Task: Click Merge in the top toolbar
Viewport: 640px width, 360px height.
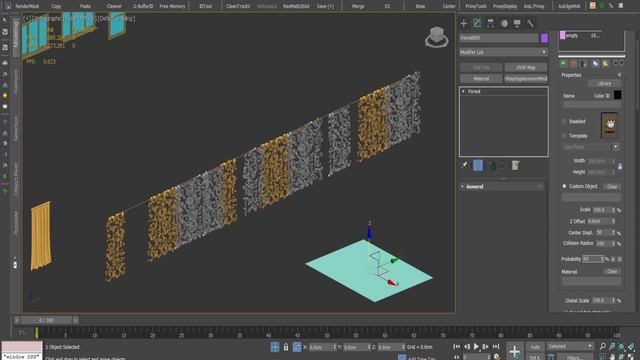Action: [x=358, y=6]
